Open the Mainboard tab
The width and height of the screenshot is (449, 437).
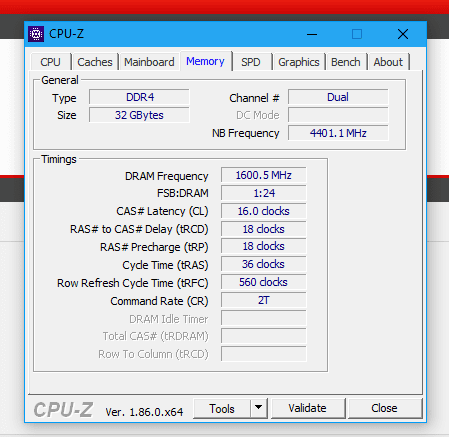tap(149, 62)
